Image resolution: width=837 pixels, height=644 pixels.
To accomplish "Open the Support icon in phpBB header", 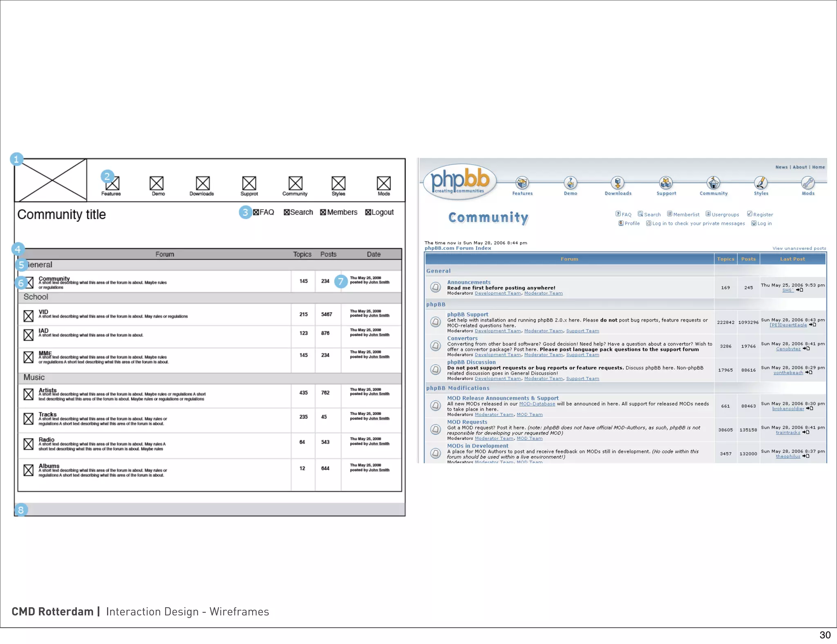I will [x=666, y=183].
